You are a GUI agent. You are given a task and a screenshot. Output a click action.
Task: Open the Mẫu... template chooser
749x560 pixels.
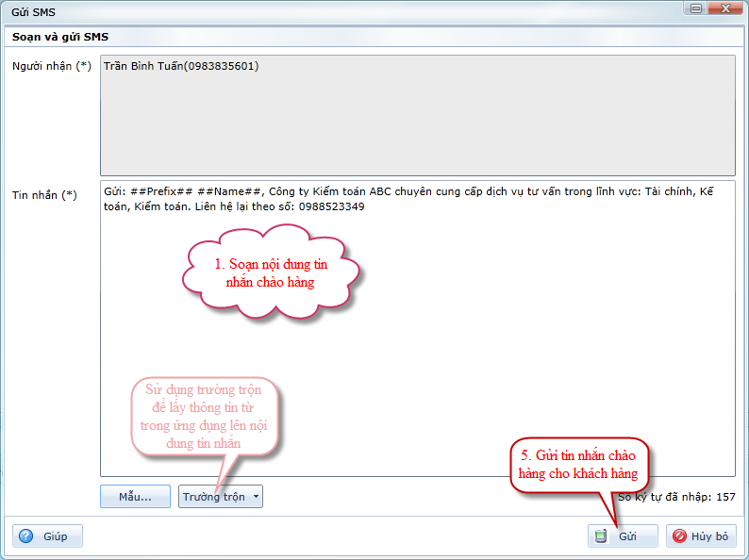click(x=135, y=497)
